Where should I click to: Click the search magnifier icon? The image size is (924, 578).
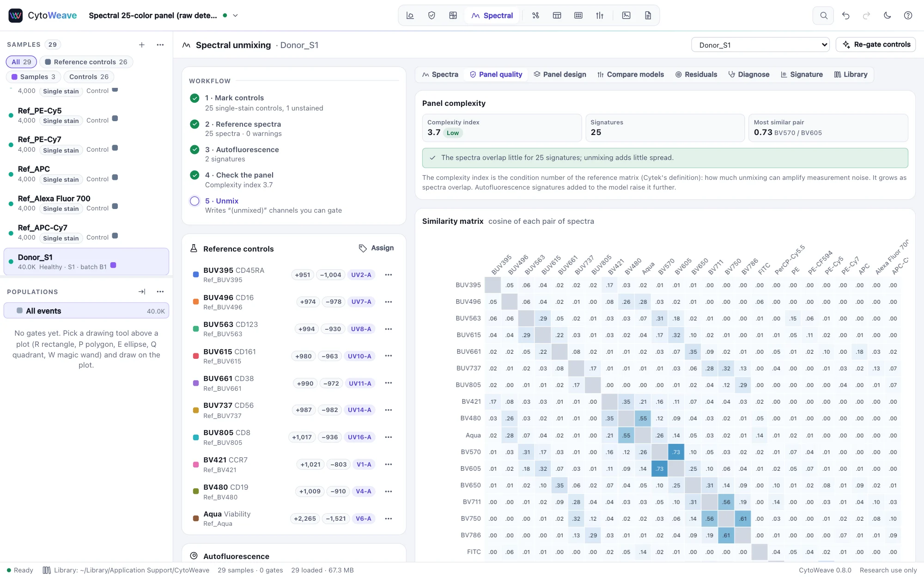(x=823, y=15)
